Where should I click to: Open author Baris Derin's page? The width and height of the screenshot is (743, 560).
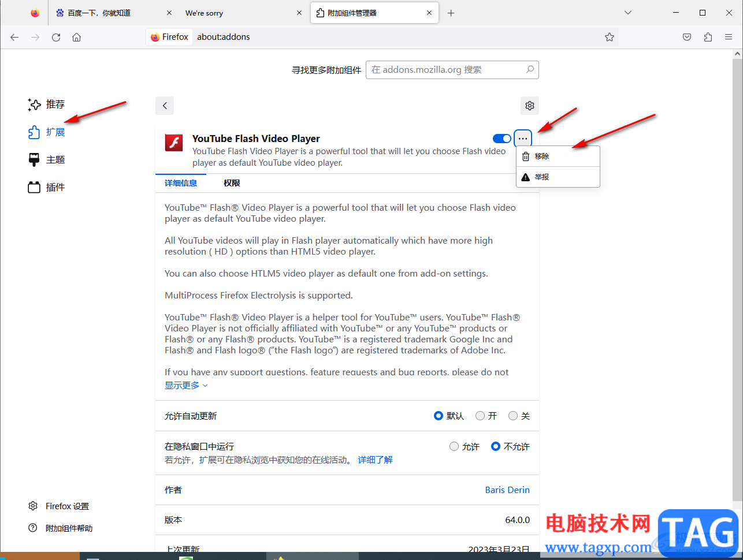click(x=507, y=490)
